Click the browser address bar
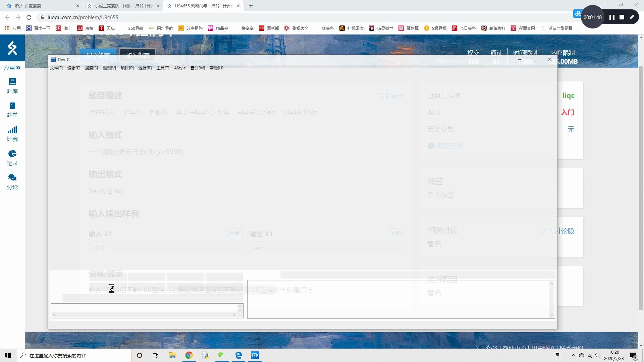 [x=302, y=17]
